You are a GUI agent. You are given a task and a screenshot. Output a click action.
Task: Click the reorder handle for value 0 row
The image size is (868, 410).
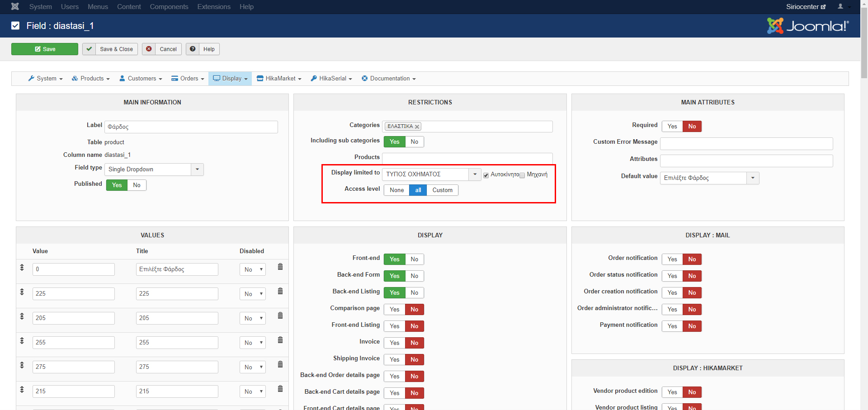point(22,268)
